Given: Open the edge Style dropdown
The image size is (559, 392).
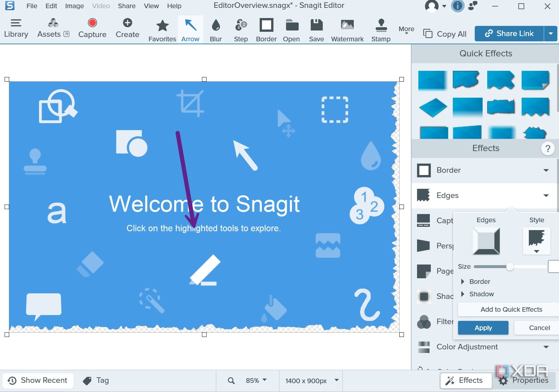Looking at the screenshot, I should (x=536, y=242).
